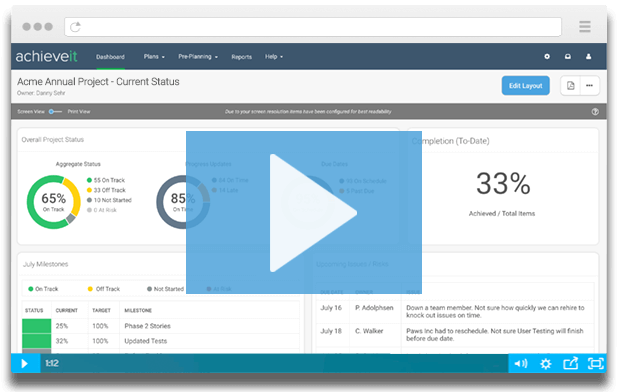Image resolution: width=617 pixels, height=392 pixels.
Task: Open the Reports menu item
Action: pyautogui.click(x=242, y=57)
